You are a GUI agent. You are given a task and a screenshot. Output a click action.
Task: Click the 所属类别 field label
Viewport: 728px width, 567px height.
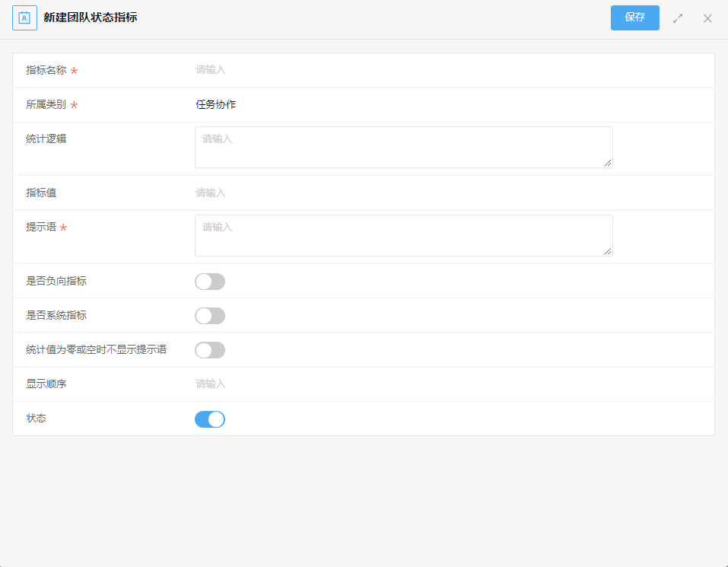pos(46,104)
